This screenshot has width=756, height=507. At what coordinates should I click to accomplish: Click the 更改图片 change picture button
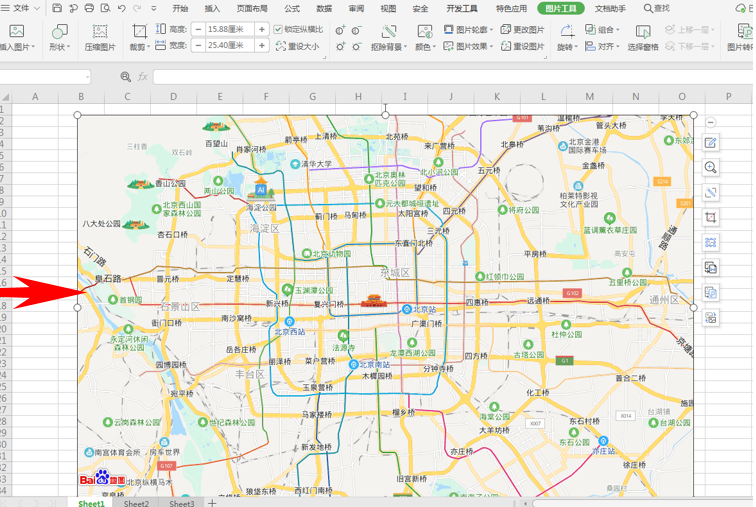point(522,29)
